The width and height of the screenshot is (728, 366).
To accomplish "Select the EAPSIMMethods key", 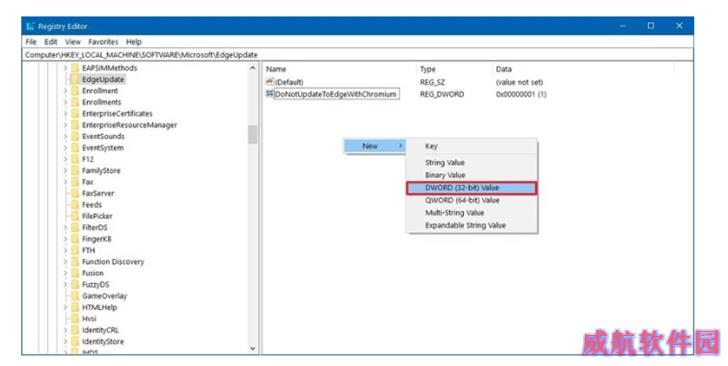I will click(x=110, y=68).
